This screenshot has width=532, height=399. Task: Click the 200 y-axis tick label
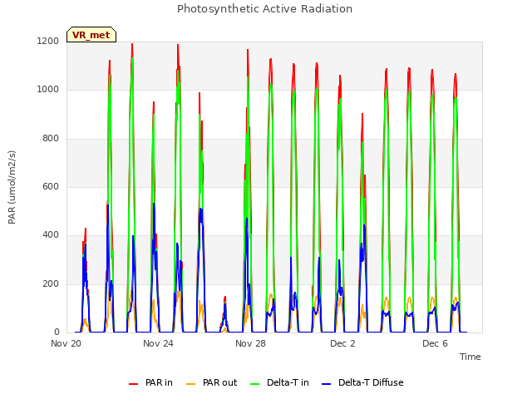[51, 284]
